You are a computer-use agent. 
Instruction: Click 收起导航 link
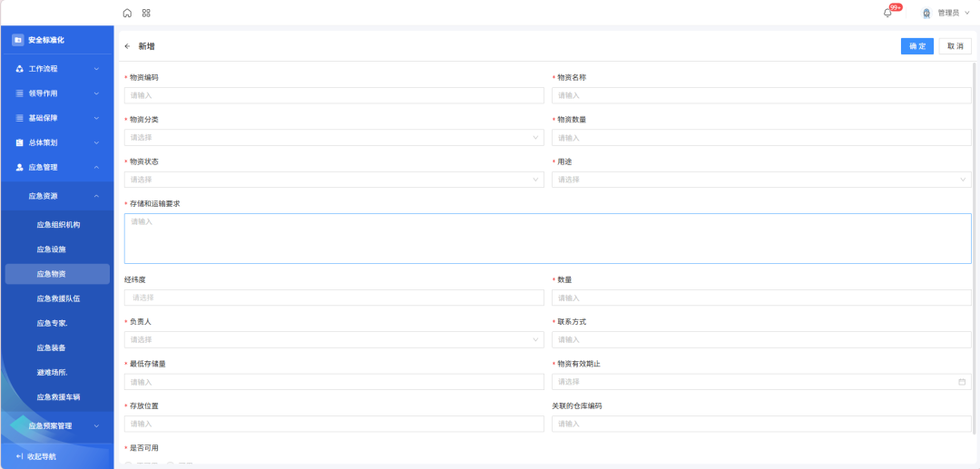point(41,456)
